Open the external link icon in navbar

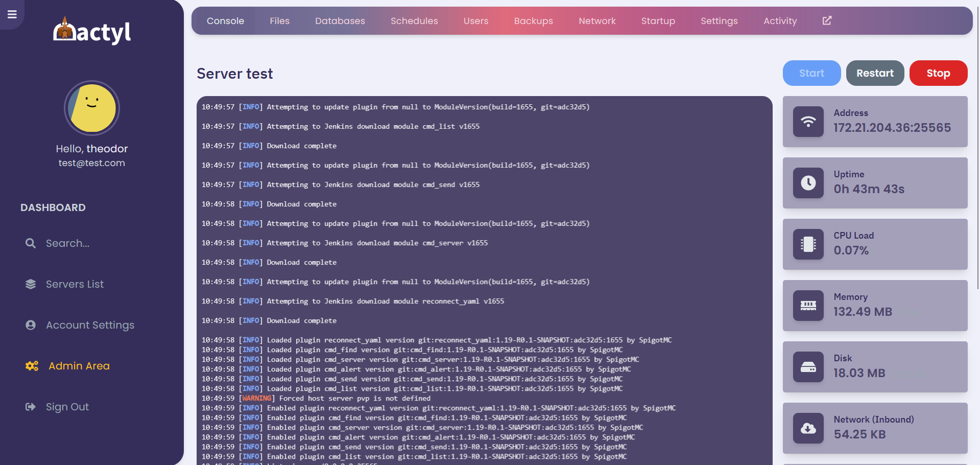coord(827,21)
